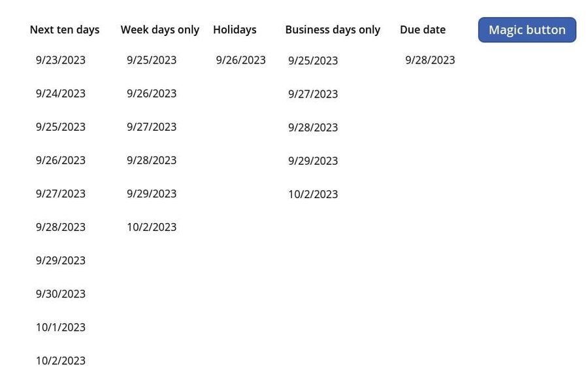Screen dimensions: 588x378
Task: Click 9/25/2023 under Business days only
Action: [313, 60]
